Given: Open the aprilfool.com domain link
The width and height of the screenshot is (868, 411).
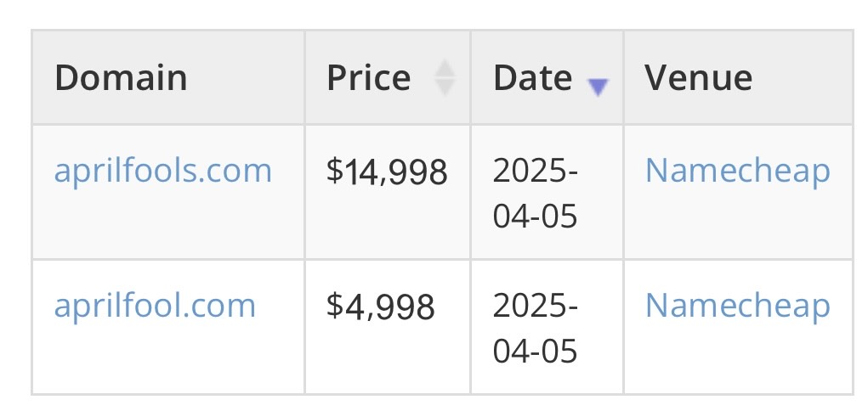Looking at the screenshot, I should coord(155,305).
